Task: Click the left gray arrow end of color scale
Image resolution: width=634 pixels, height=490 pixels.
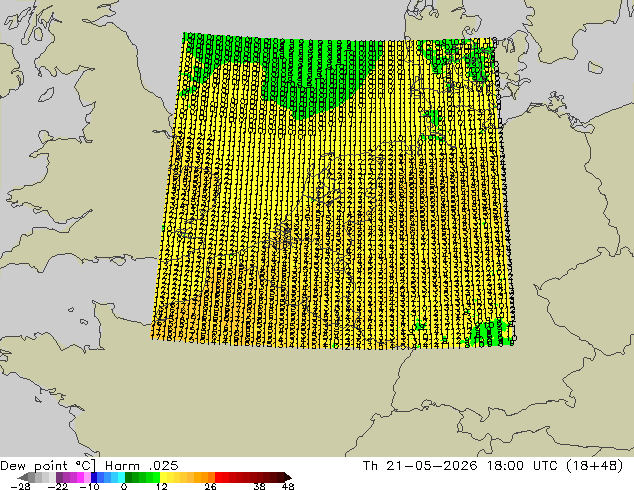Action: point(23,477)
